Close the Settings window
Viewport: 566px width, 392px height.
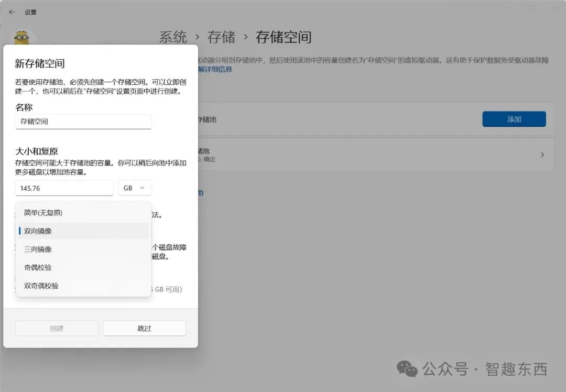click(x=553, y=8)
